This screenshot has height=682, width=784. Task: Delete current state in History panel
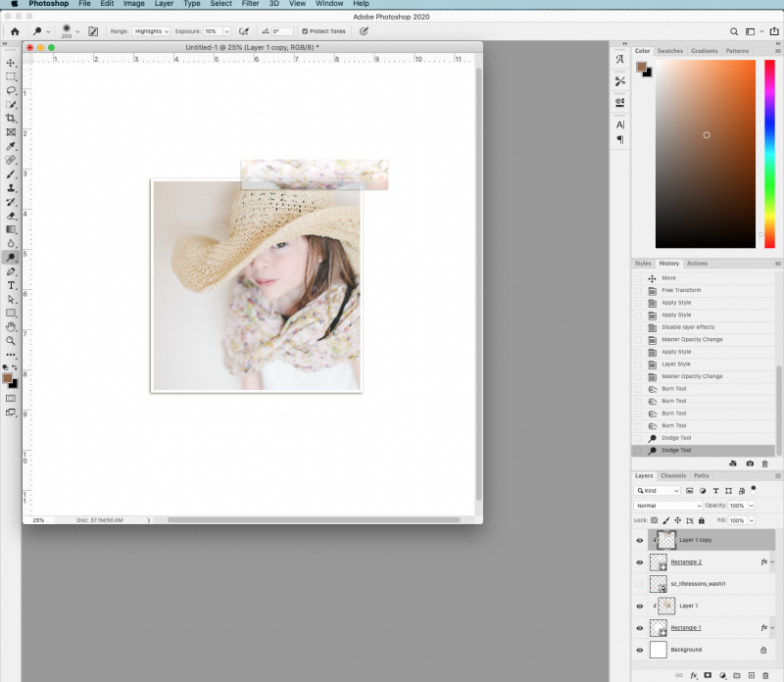pyautogui.click(x=764, y=463)
